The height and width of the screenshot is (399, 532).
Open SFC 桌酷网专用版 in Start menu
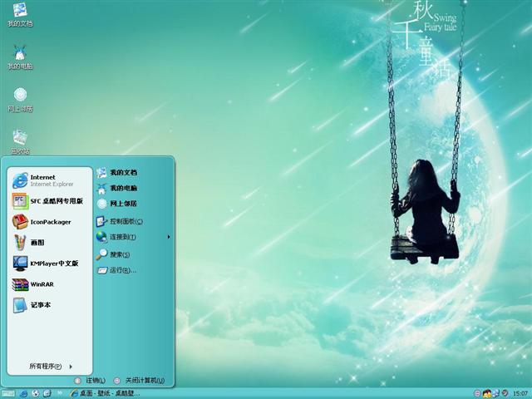50,201
